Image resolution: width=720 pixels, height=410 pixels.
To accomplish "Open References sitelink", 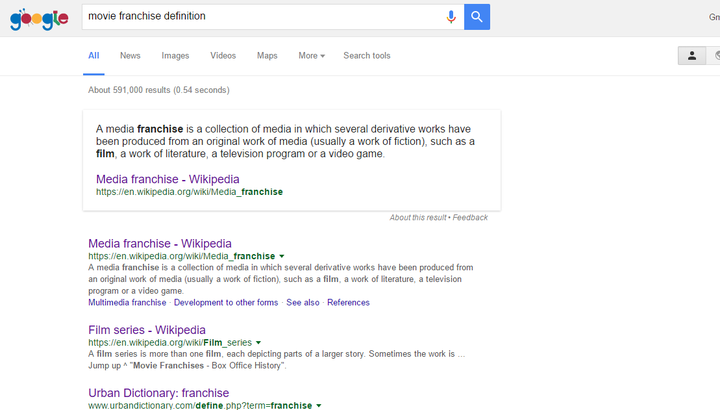I will click(x=348, y=303).
